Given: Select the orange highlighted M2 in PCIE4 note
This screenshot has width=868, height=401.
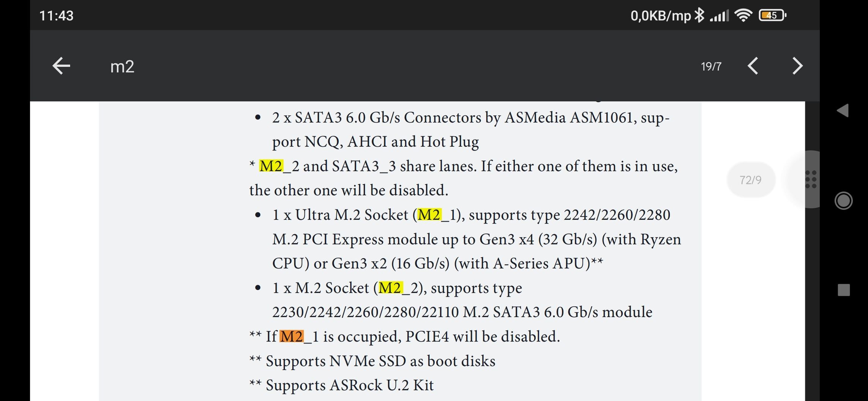Looking at the screenshot, I should tap(292, 336).
